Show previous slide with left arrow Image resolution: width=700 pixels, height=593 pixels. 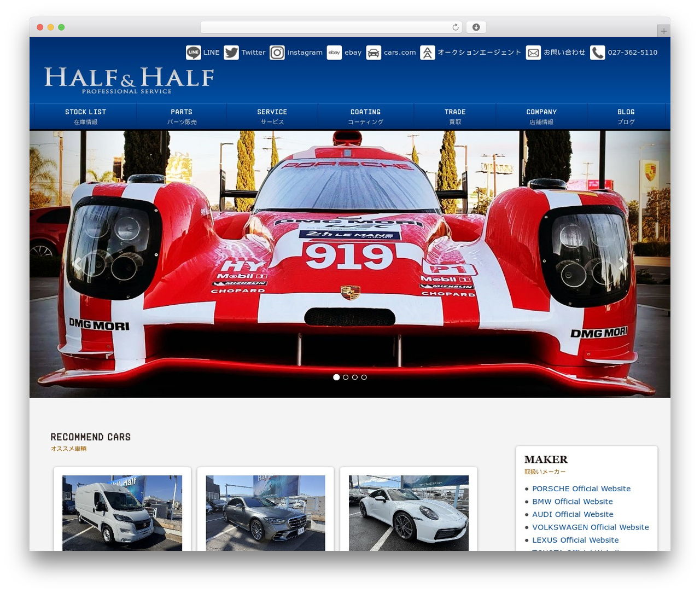[77, 264]
